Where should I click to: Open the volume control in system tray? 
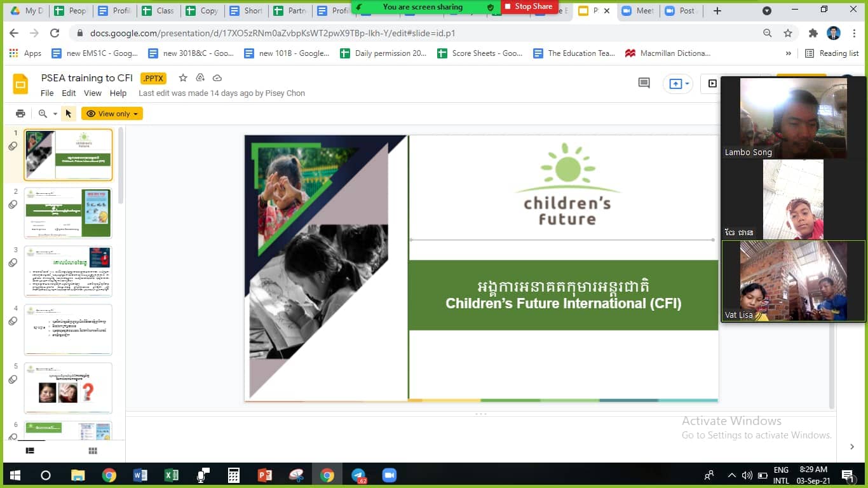point(747,475)
